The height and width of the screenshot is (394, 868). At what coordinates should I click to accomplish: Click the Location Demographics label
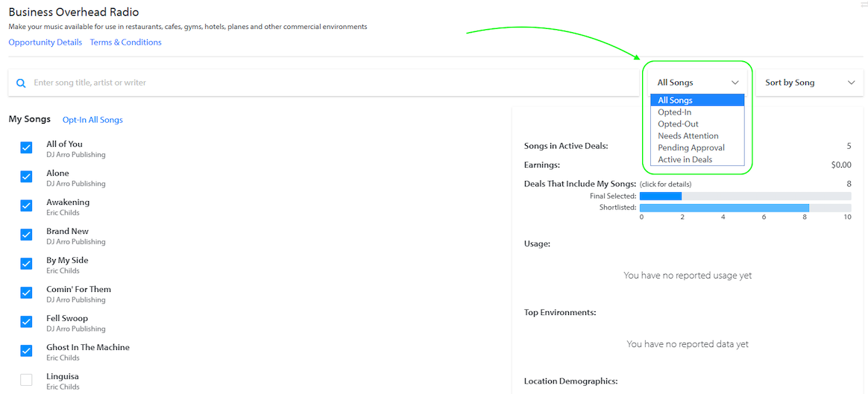(x=570, y=381)
